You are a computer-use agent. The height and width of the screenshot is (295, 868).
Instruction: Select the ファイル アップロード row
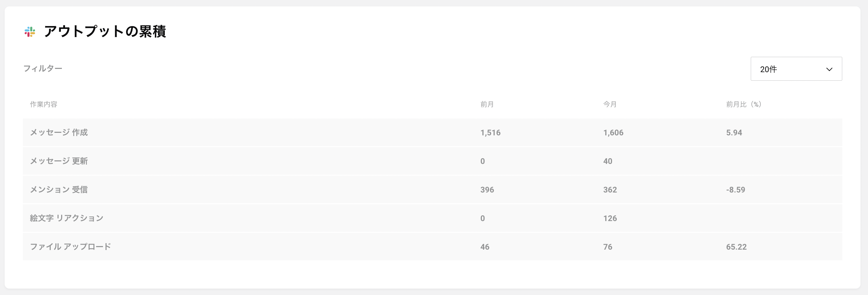(433, 247)
